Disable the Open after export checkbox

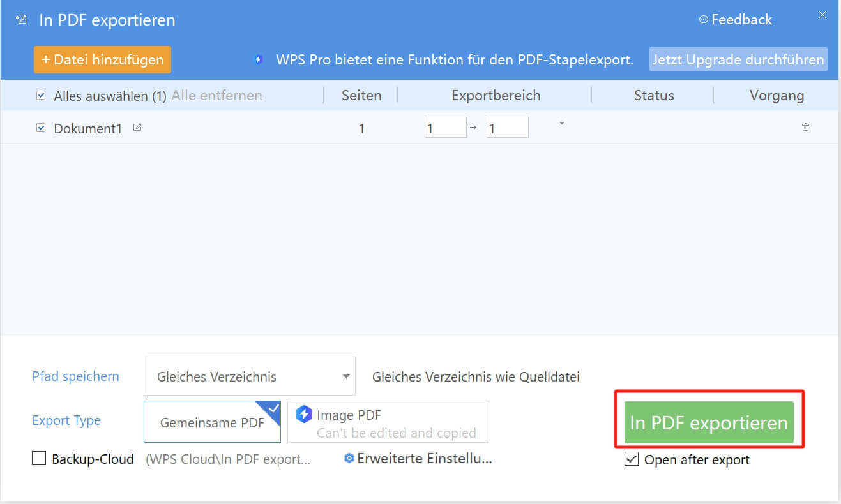(x=632, y=459)
